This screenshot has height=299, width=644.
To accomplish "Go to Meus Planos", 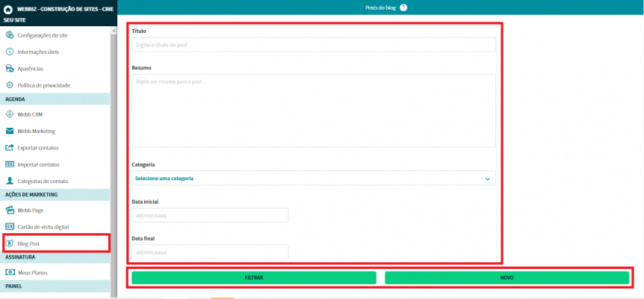I will pyautogui.click(x=32, y=273).
